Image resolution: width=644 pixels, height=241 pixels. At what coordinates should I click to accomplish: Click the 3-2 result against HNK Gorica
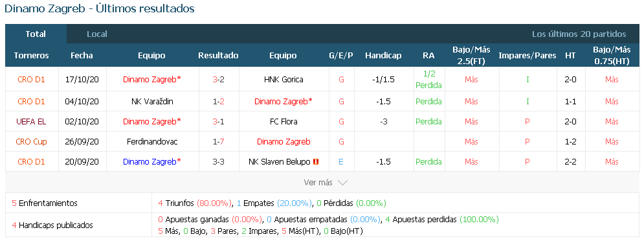(x=219, y=80)
